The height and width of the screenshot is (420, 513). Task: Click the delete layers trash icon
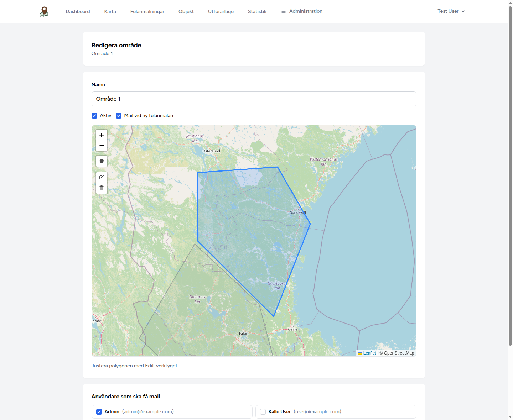[x=102, y=188]
